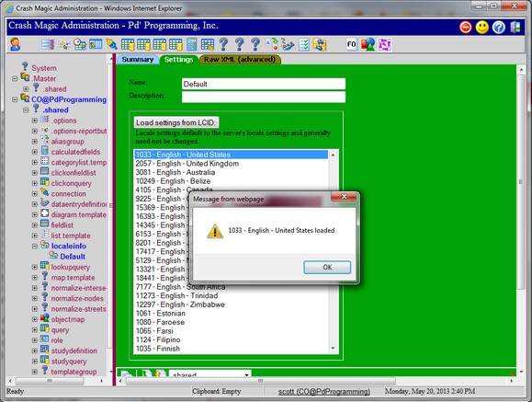Image resolution: width=532 pixels, height=402 pixels.
Task: Expand the calculatedfields tree node
Action: click(x=35, y=152)
